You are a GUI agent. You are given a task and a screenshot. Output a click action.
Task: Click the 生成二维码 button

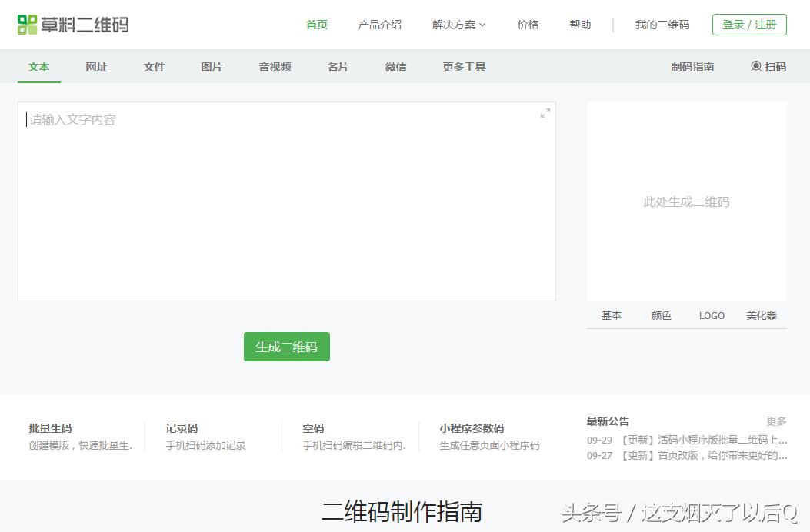286,347
